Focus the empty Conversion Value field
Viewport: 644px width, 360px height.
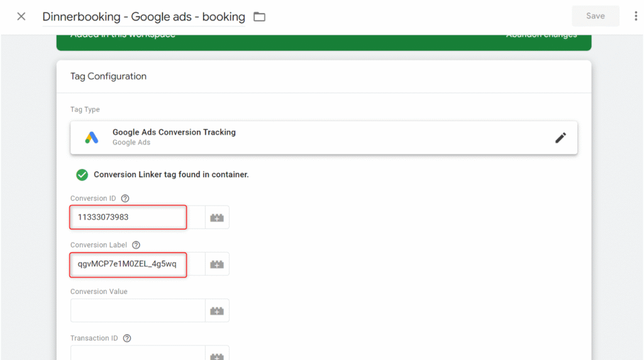coord(137,310)
